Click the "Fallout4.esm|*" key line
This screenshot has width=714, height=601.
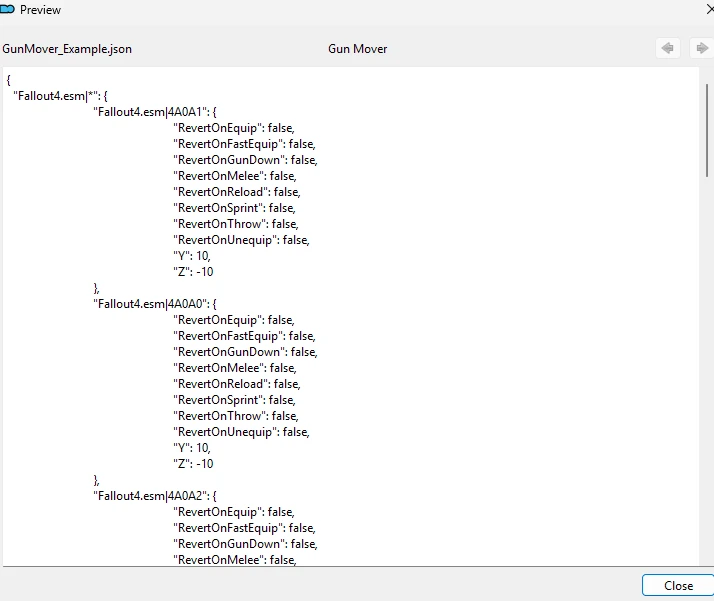60,96
